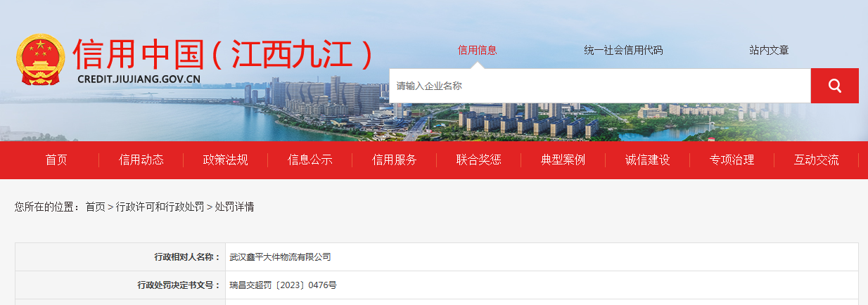The height and width of the screenshot is (305, 868).
Task: Click the 行政许可和行政处罚 breadcrumb link
Action: 160,207
